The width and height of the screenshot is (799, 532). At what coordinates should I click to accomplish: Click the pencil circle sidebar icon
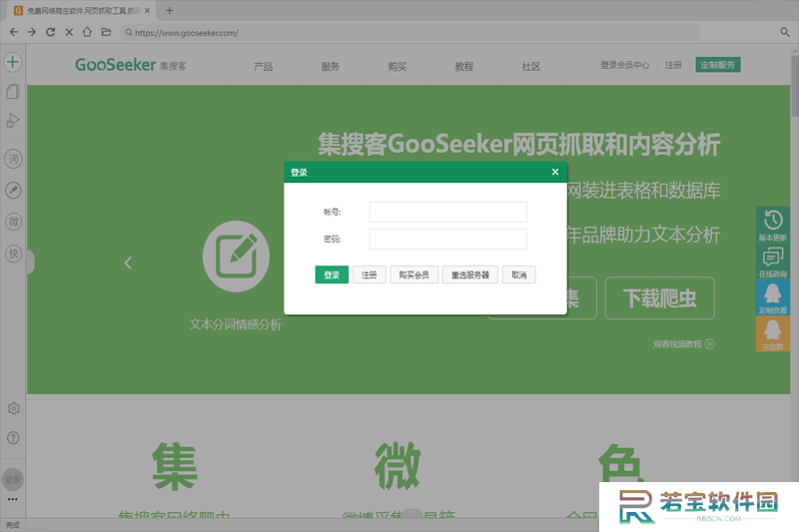coord(13,191)
